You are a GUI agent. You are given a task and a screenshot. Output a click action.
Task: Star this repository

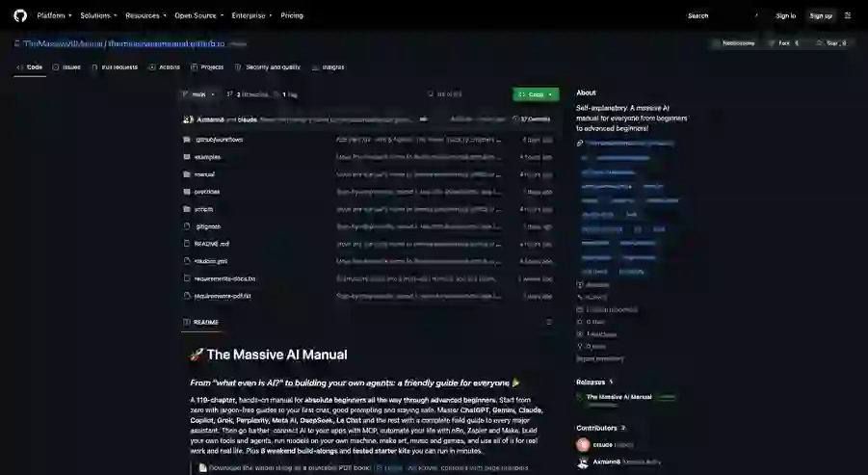[831, 43]
